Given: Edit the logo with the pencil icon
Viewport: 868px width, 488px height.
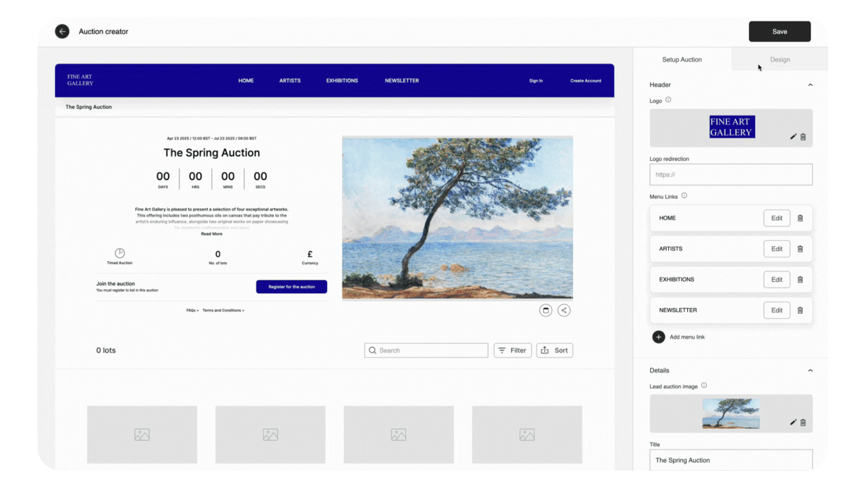Looking at the screenshot, I should [x=793, y=137].
